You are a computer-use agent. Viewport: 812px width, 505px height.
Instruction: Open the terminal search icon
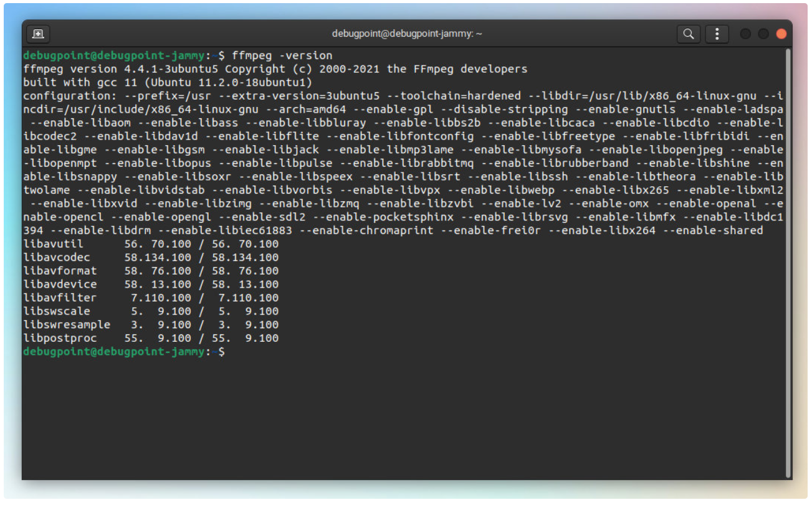[689, 34]
